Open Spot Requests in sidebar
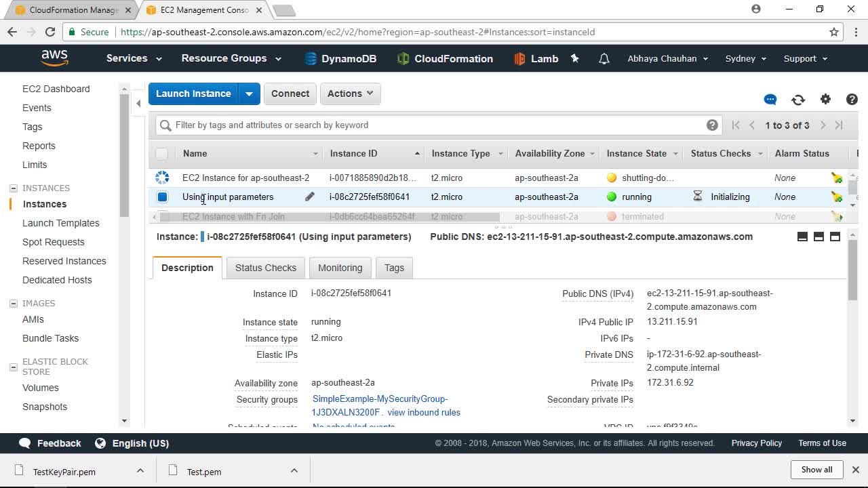This screenshot has height=488, width=868. [x=54, y=242]
